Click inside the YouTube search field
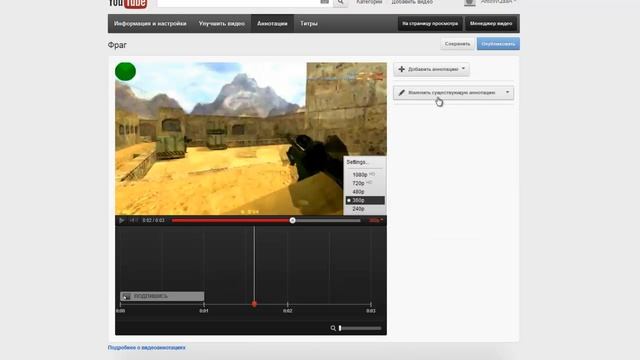This screenshot has height=360, width=640. (x=239, y=2)
